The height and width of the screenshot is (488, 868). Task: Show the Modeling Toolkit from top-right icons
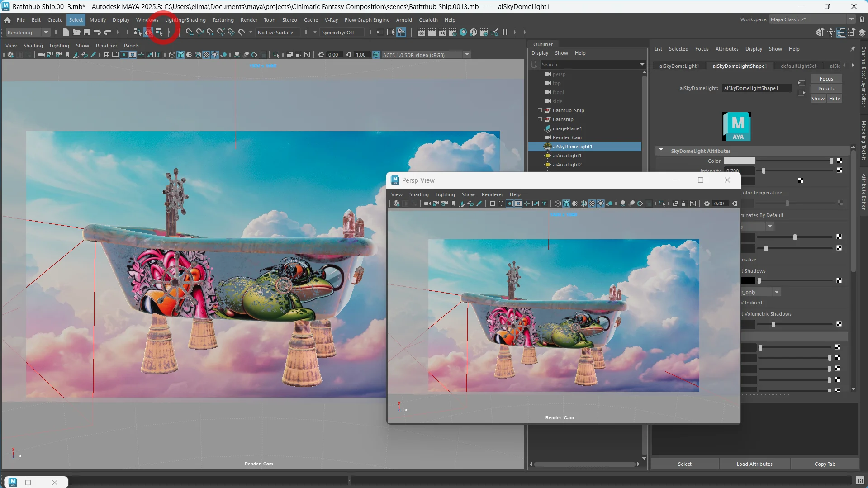pyautogui.click(x=820, y=32)
